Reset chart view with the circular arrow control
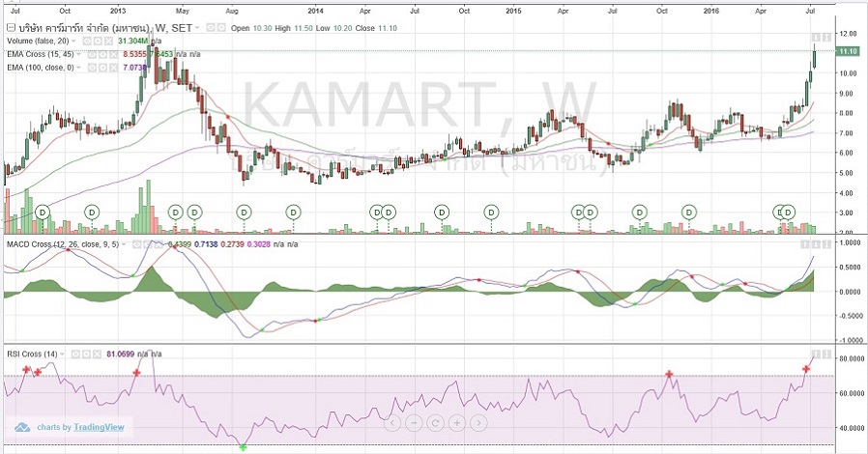 click(x=436, y=424)
